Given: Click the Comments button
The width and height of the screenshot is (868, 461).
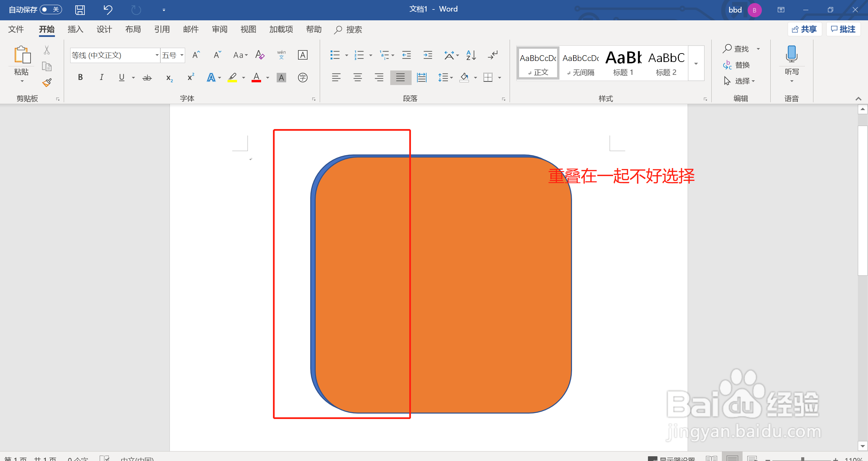Looking at the screenshot, I should click(x=844, y=29).
